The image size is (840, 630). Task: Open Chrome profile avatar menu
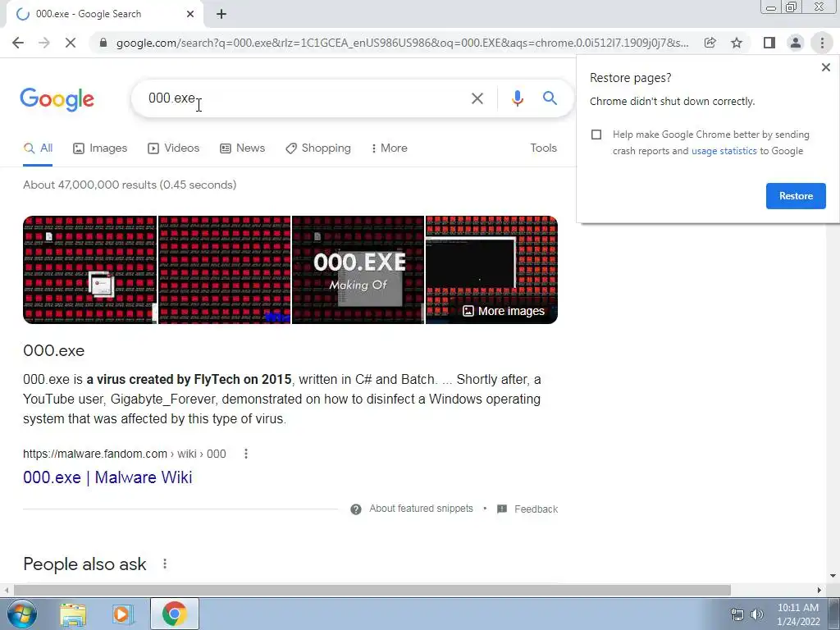click(x=796, y=43)
